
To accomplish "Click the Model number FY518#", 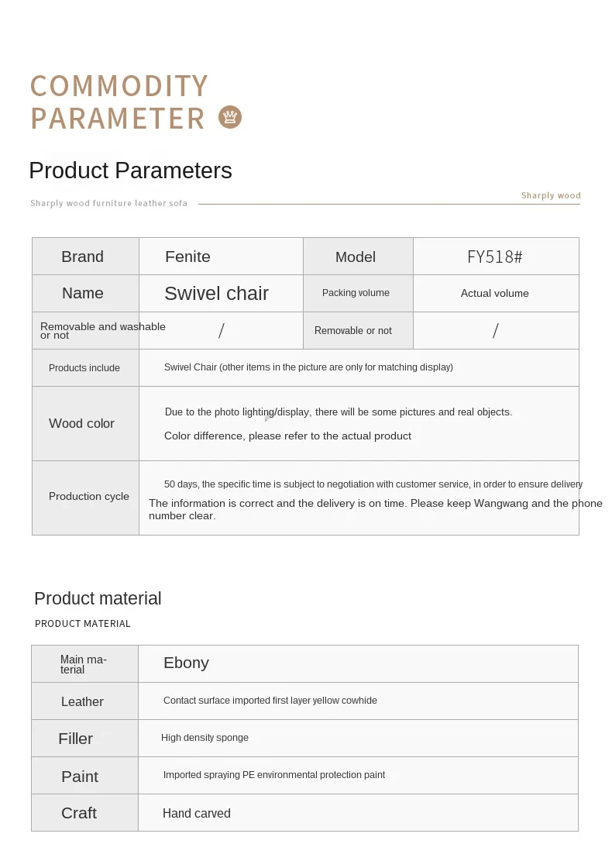I will 495,257.
